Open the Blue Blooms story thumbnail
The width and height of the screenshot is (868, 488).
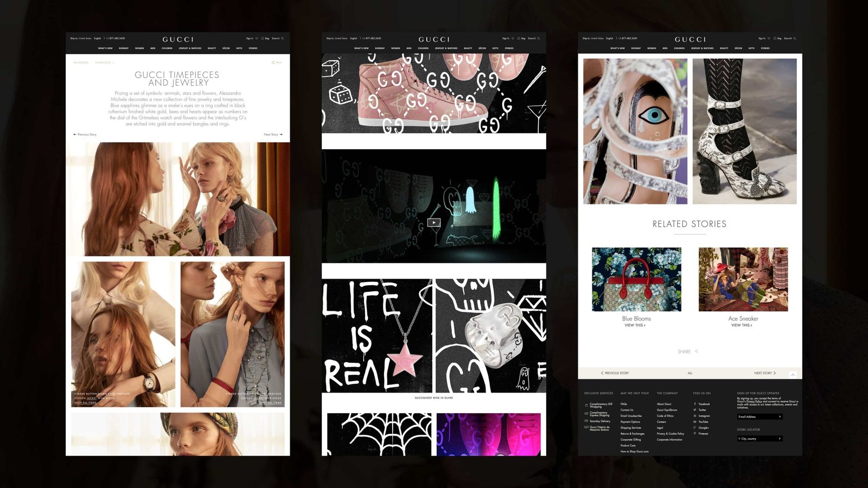click(636, 280)
